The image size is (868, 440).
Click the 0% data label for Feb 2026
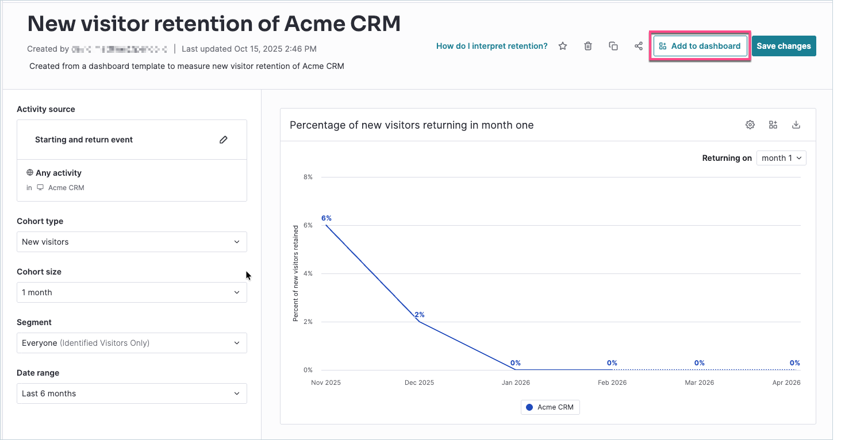[612, 363]
